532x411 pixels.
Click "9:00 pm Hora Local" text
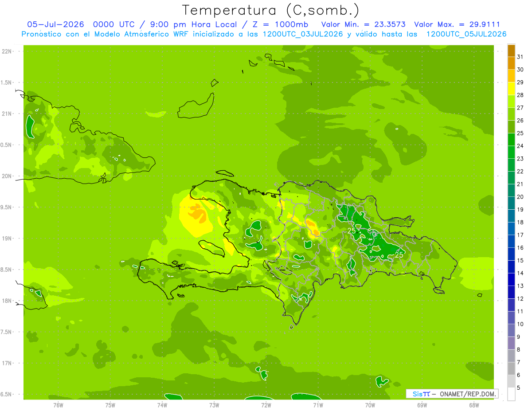coord(192,24)
